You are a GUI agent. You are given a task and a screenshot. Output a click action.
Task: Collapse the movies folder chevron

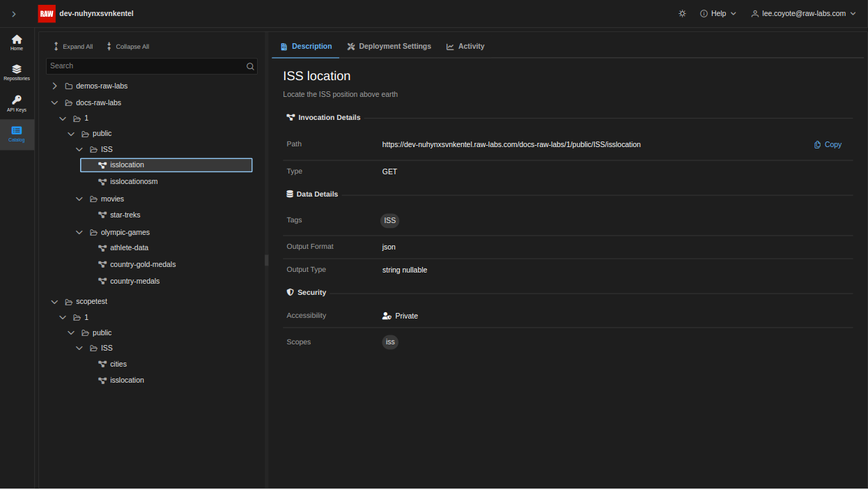(x=79, y=199)
